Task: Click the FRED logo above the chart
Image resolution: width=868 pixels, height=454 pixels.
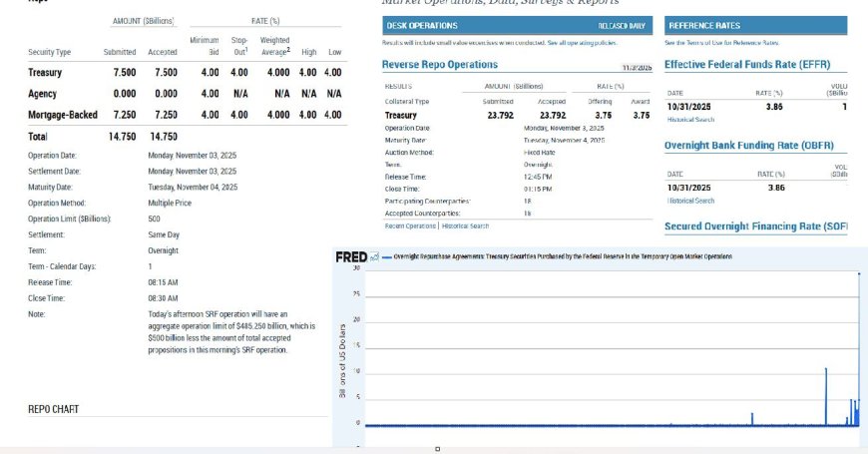Action: click(x=351, y=256)
